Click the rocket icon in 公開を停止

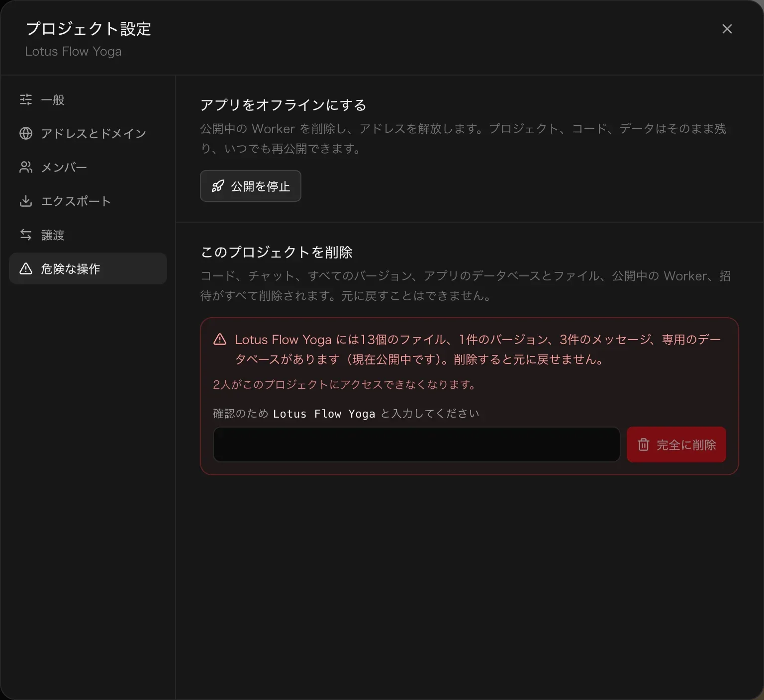pyautogui.click(x=218, y=186)
